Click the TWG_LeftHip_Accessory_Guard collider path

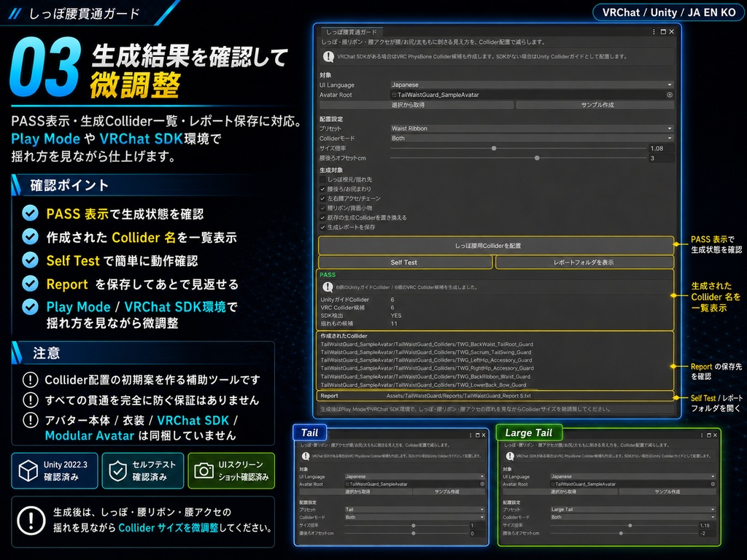coord(426,360)
